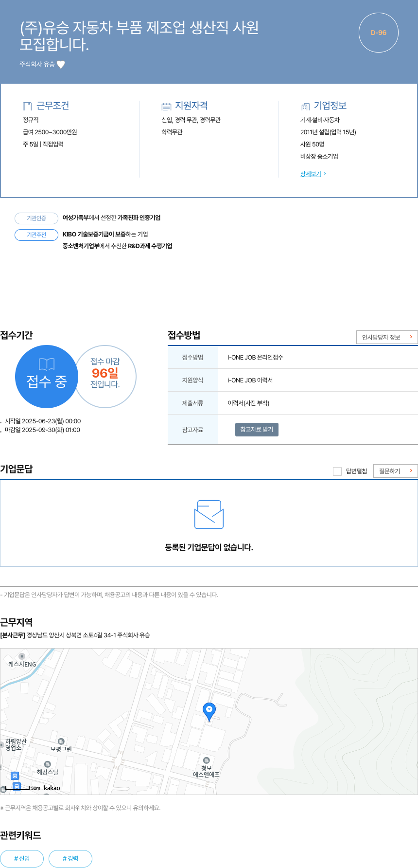Click the blue location pin on the map

tap(209, 712)
